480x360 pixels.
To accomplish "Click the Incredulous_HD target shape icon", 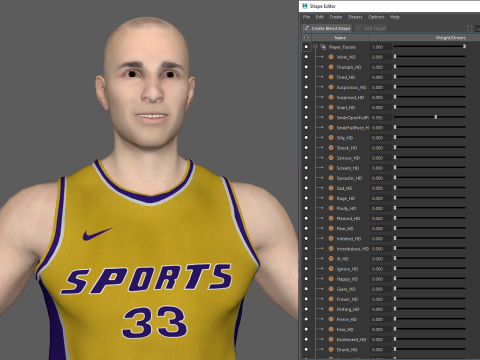I will coord(331,249).
